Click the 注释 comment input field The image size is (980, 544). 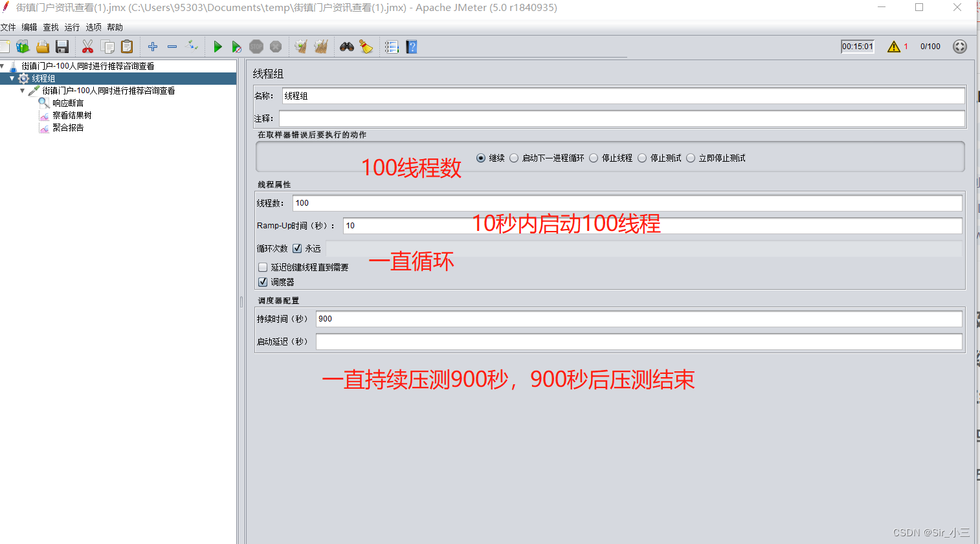click(x=622, y=118)
